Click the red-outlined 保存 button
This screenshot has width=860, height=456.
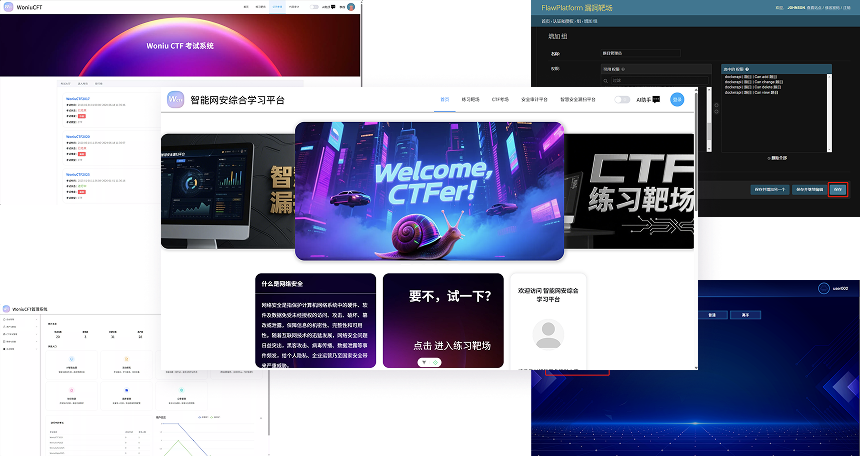click(838, 189)
